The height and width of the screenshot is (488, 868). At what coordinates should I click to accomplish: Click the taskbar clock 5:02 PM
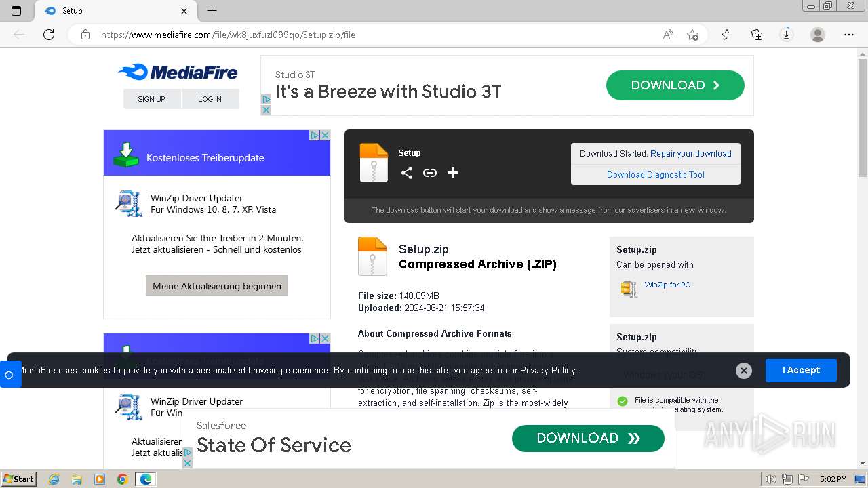833,479
